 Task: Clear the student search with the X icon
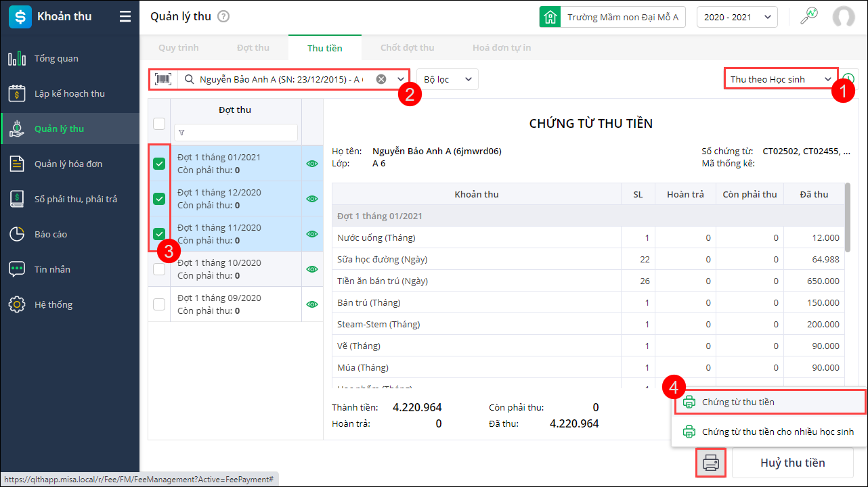381,79
